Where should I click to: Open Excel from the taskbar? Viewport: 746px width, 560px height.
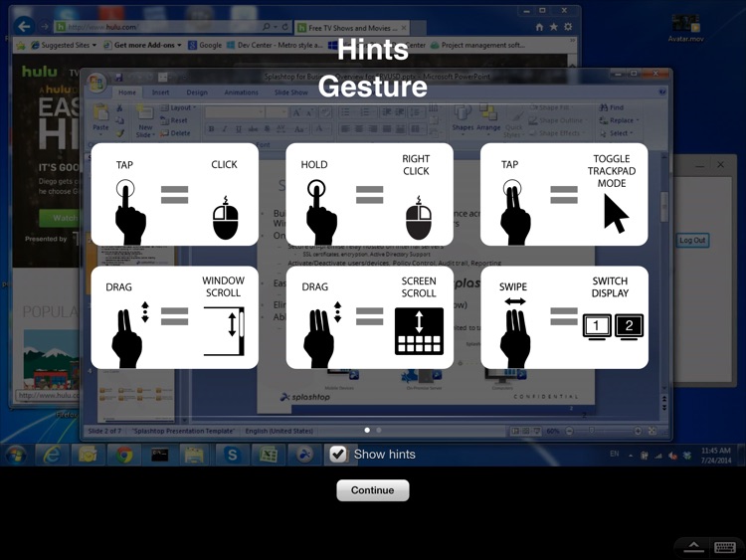click(x=269, y=455)
